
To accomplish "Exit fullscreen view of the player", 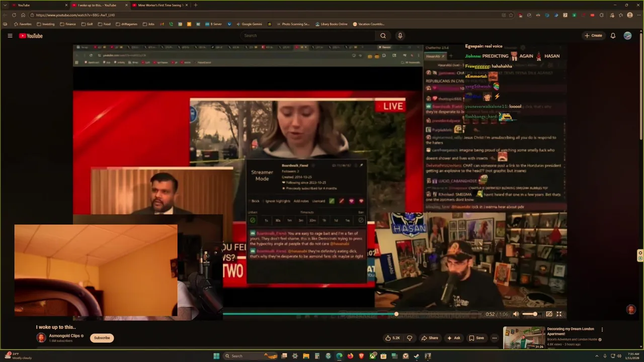I will 559,314.
